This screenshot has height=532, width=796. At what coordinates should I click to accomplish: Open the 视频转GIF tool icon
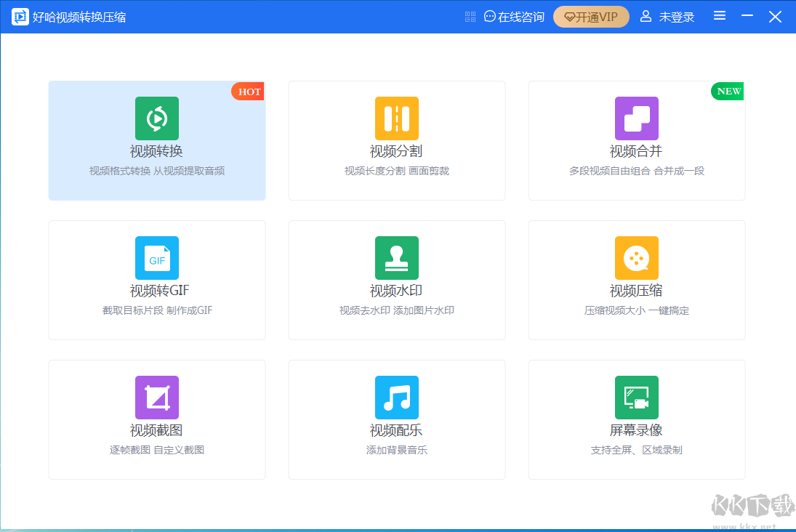point(156,258)
